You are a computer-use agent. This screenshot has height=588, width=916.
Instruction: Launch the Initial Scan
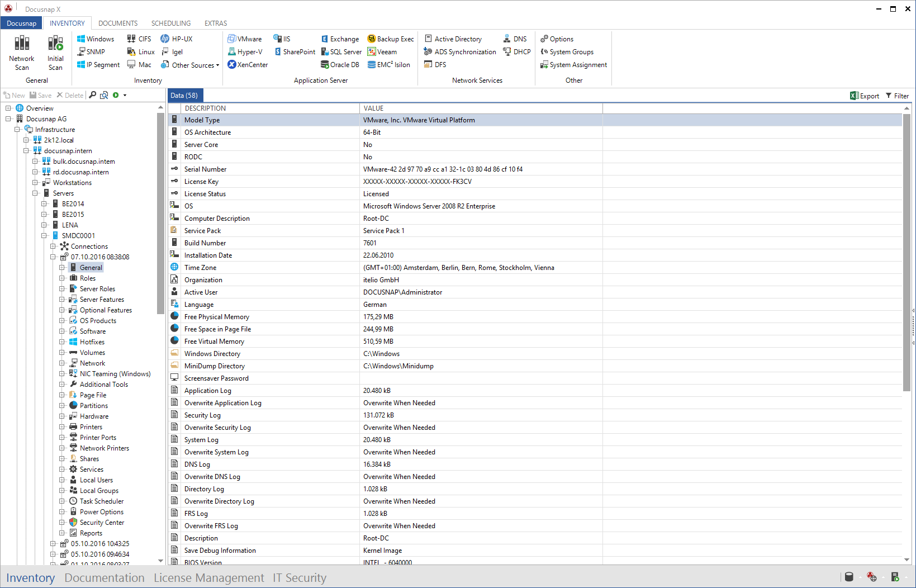point(55,52)
